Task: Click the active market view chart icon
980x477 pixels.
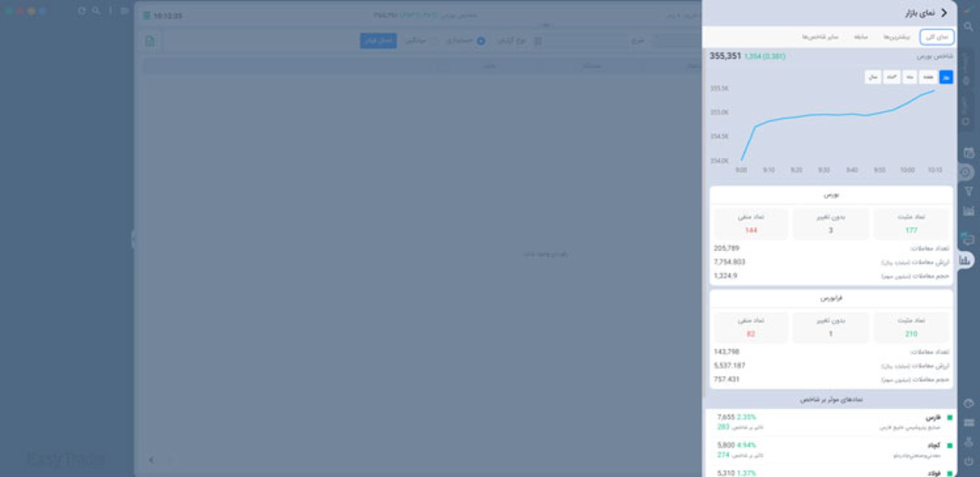Action: (x=965, y=260)
